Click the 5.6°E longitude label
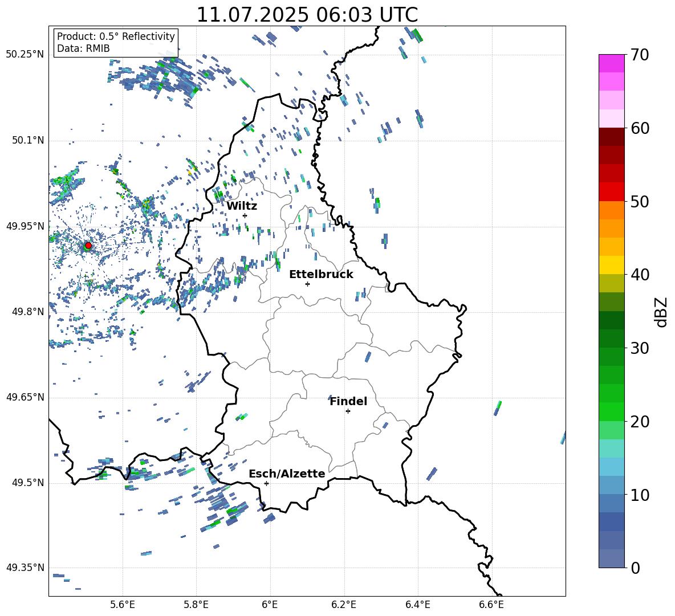Viewport: 675px width, 616px height. 123,605
